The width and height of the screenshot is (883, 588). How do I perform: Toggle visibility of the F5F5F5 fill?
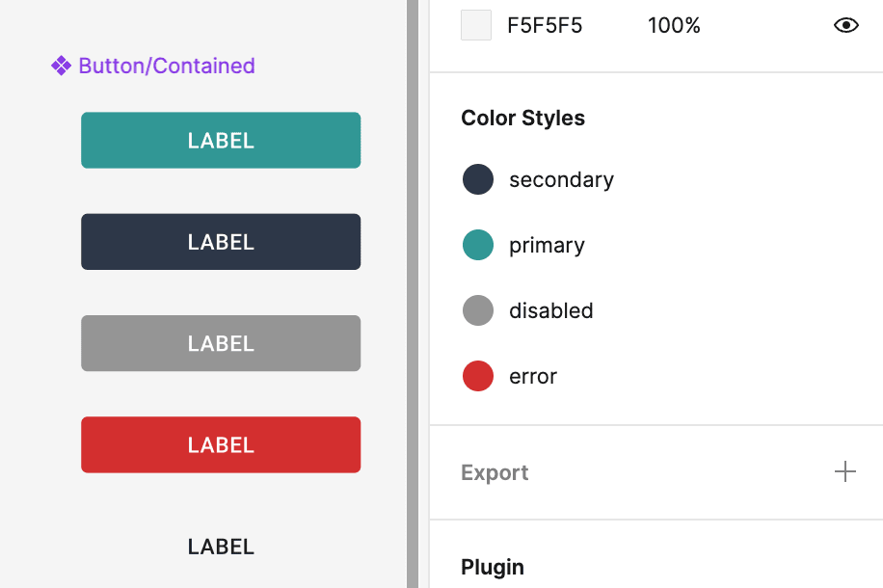[845, 26]
